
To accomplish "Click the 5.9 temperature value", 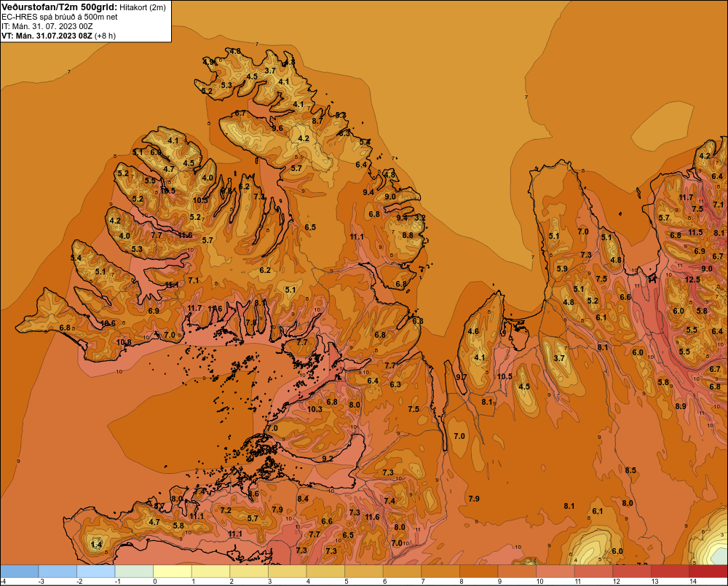I will [x=562, y=269].
